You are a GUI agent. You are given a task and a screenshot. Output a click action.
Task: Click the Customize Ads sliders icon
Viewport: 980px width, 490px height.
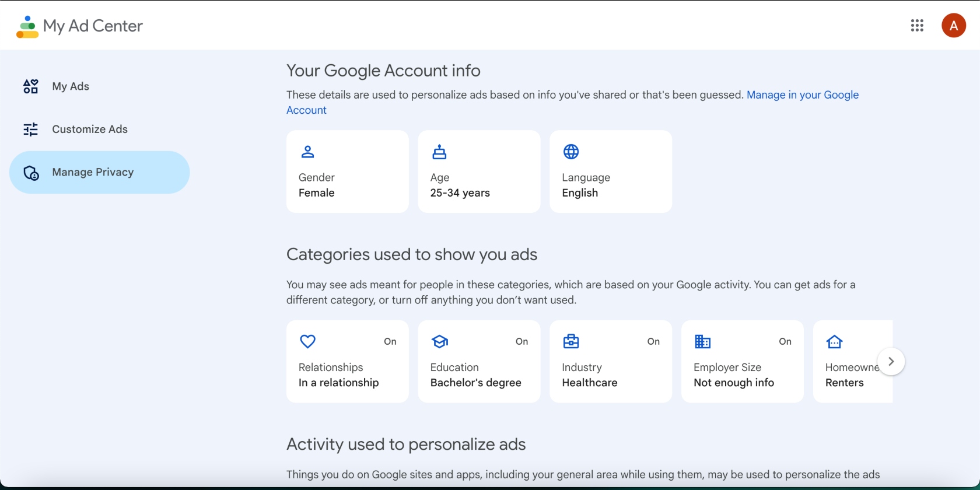click(x=31, y=129)
